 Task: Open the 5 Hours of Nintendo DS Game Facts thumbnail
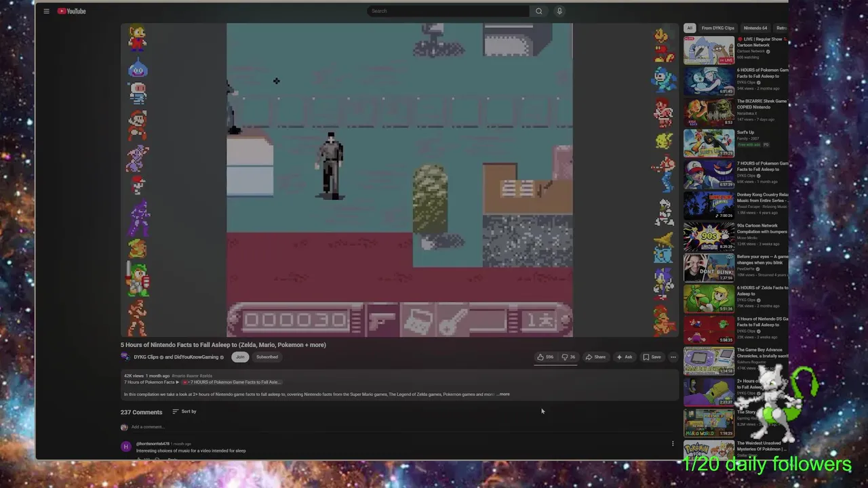[709, 330]
